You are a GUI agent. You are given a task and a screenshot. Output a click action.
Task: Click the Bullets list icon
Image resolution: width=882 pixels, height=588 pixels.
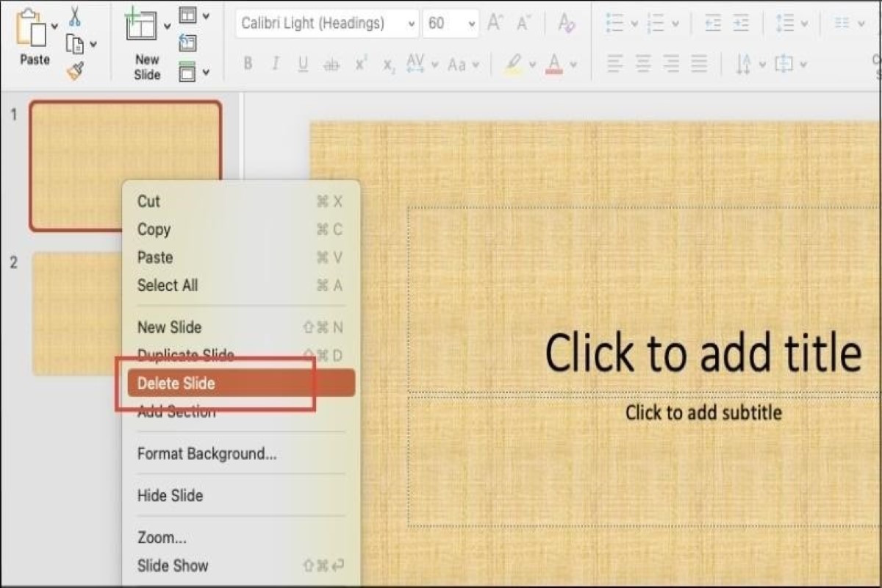tap(614, 24)
